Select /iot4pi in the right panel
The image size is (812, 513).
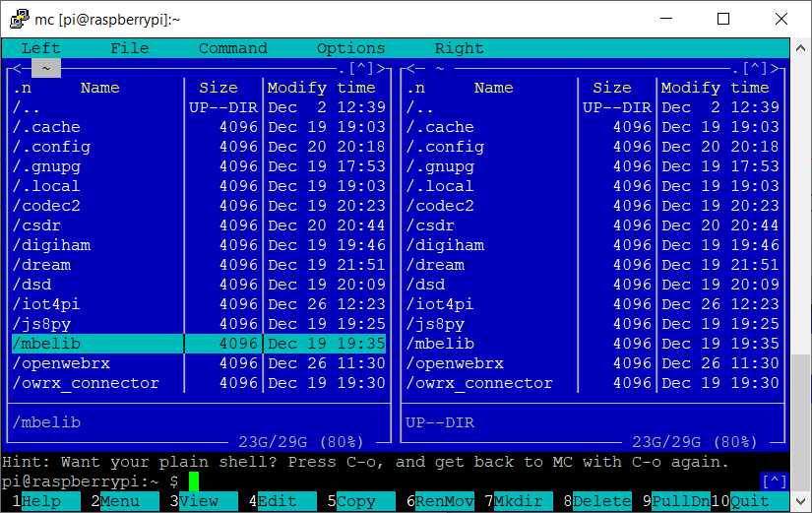pyautogui.click(x=593, y=304)
